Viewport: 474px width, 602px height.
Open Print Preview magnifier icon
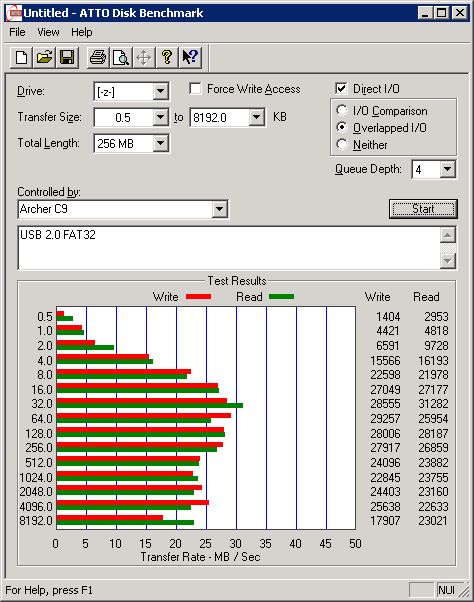coord(121,58)
